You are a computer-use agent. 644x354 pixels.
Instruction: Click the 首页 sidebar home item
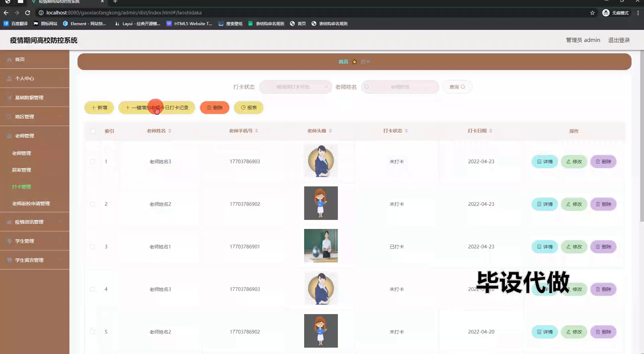(x=35, y=59)
